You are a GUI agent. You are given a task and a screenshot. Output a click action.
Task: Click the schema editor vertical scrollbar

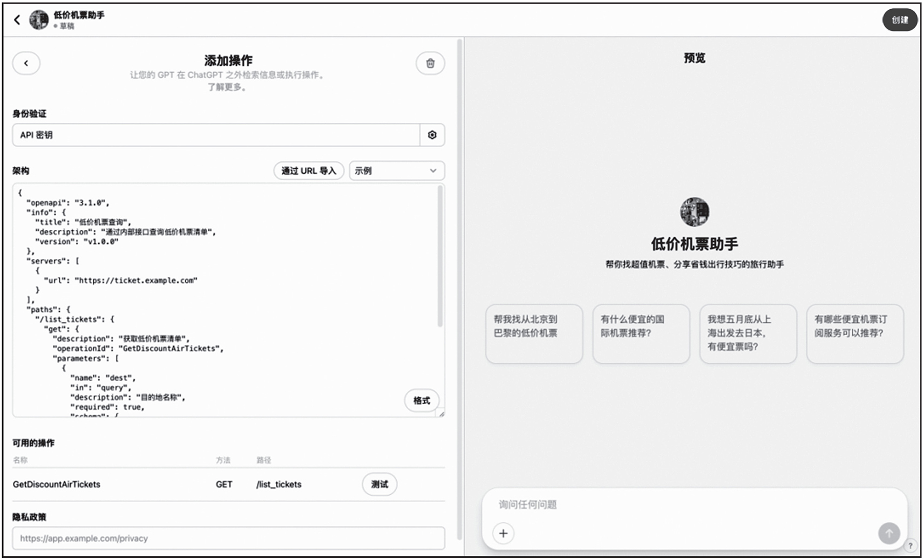coord(440,256)
